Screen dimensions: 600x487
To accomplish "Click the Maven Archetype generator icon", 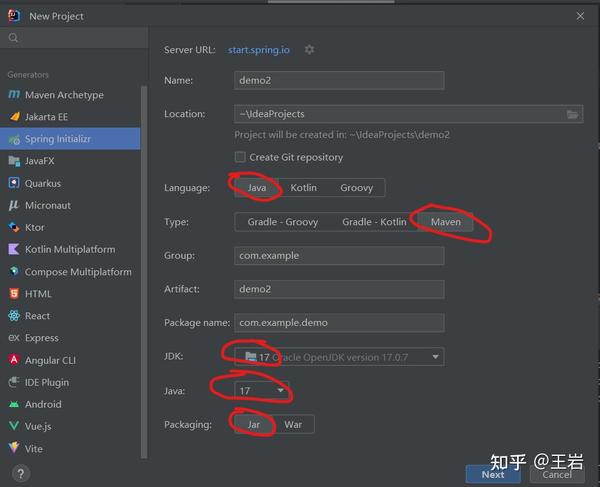I will 14,94.
